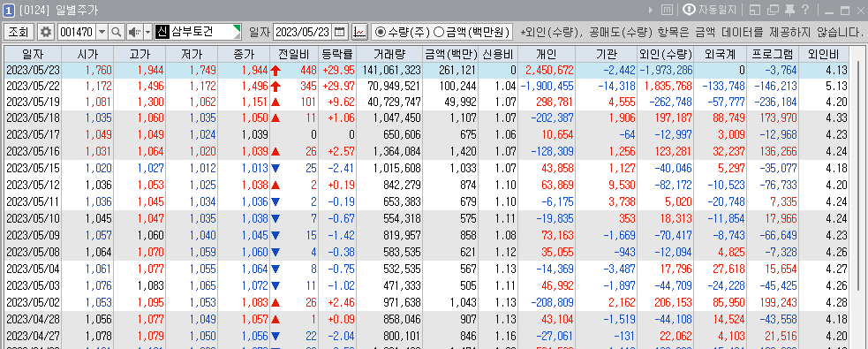
Task: Click the 외인비 column header
Action: coord(824,54)
